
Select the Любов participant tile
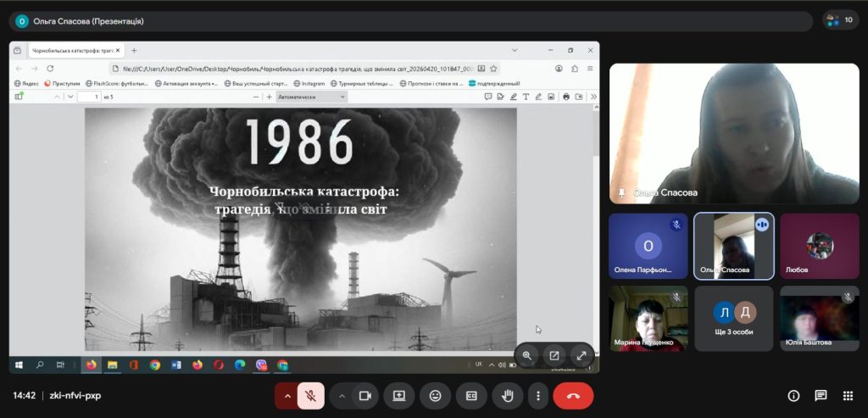click(819, 246)
